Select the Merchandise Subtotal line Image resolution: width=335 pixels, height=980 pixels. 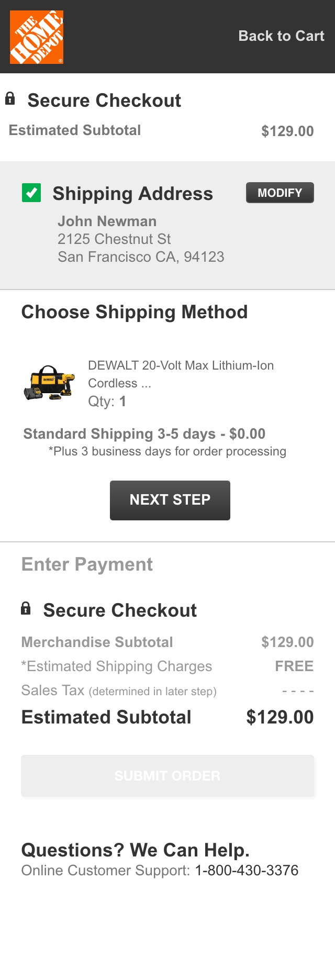click(97, 642)
